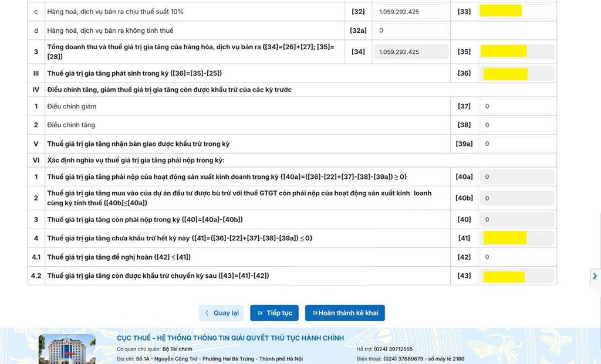Click the tax office building thumbnail in footer
The width and height of the screenshot is (601, 364).
click(x=67, y=349)
